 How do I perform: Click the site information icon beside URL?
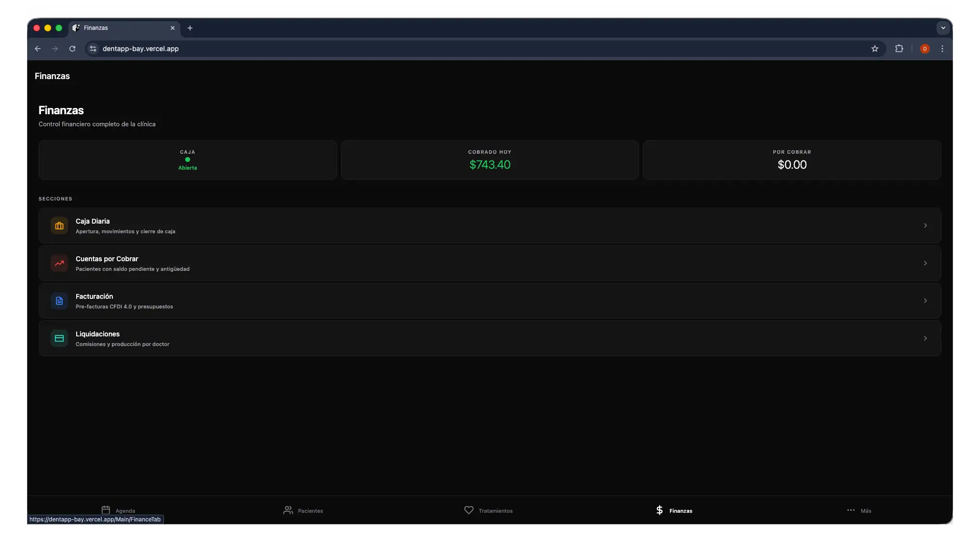click(x=93, y=49)
